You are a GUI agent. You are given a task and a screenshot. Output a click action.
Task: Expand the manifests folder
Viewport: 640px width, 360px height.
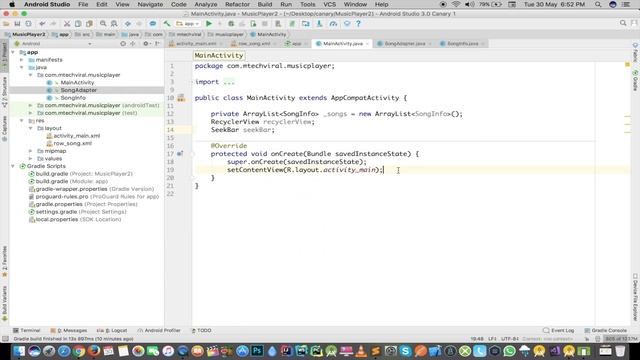[22, 60]
